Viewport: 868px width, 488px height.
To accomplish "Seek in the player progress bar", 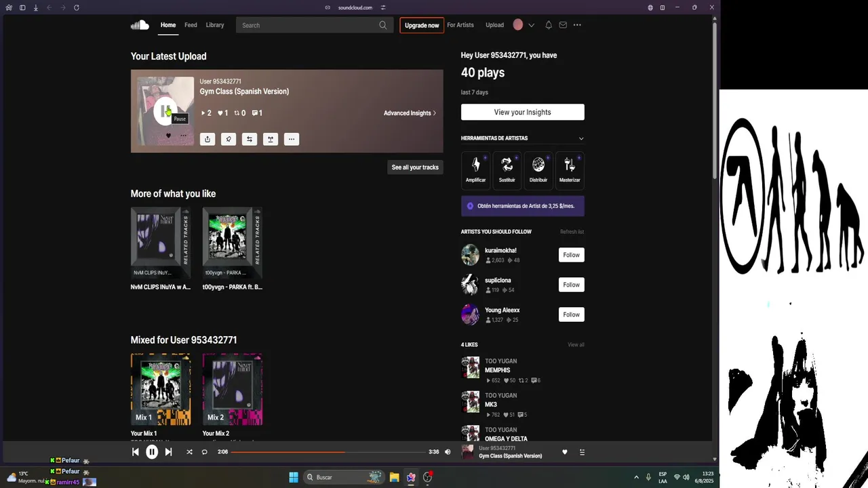I will point(328,452).
